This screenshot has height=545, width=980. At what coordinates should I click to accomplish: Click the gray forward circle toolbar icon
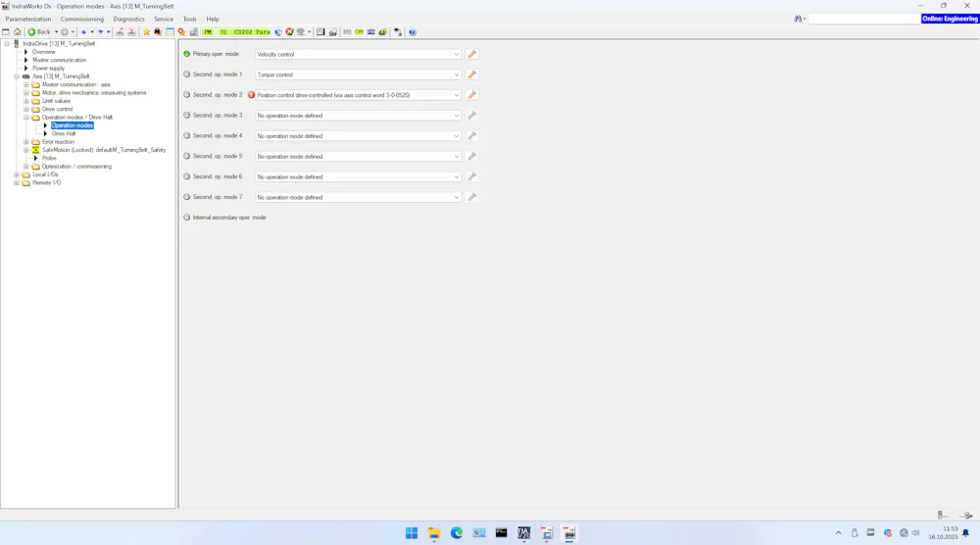pyautogui.click(x=65, y=32)
